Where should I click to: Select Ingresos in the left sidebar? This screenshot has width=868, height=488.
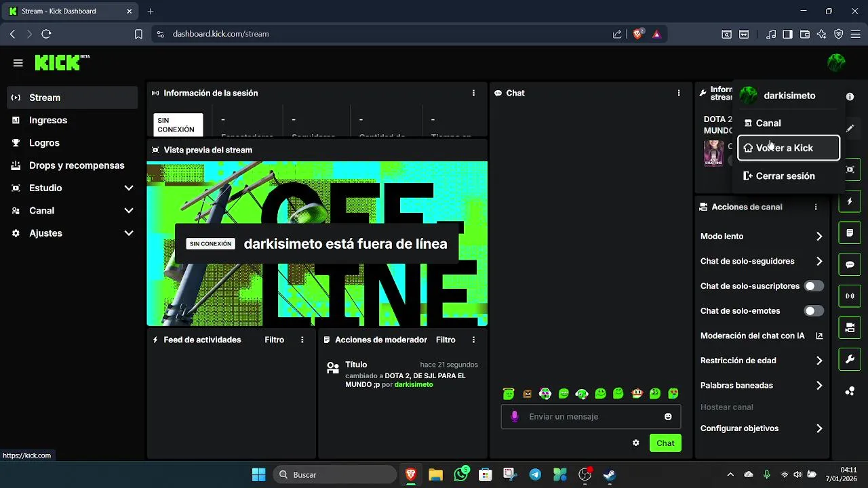tap(73, 120)
